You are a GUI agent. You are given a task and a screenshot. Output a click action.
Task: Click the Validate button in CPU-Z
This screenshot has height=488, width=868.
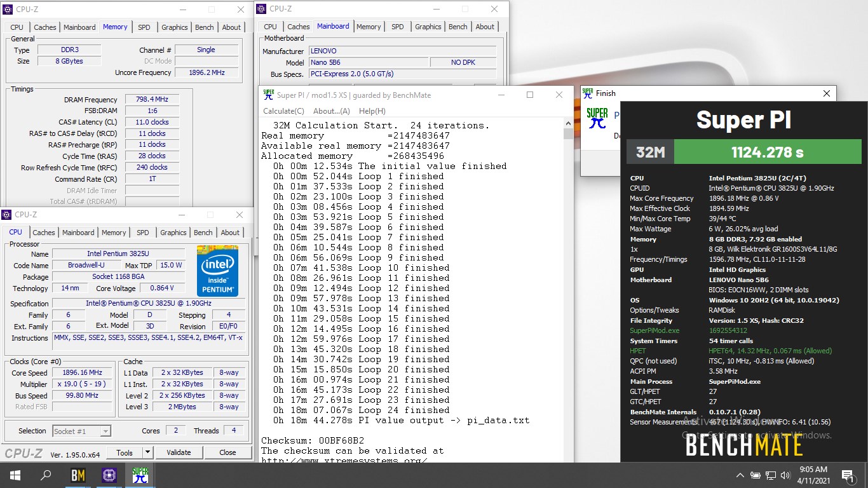coord(179,452)
